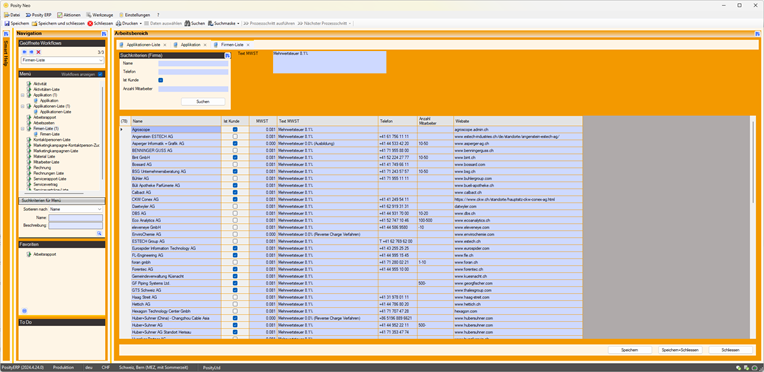This screenshot has height=372, width=764.
Task: Click the Arbeitsrapport menu tree icon
Action: (29, 117)
